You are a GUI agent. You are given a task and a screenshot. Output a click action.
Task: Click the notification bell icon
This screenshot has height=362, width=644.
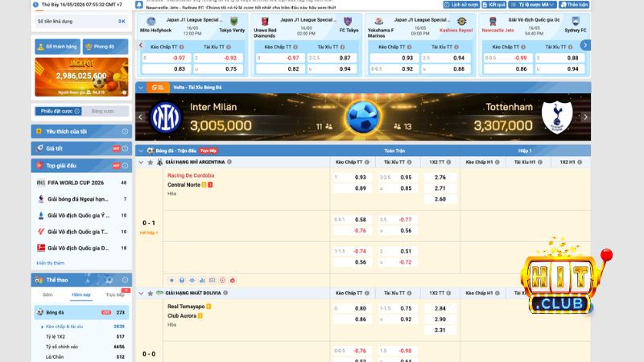pyautogui.click(x=138, y=5)
